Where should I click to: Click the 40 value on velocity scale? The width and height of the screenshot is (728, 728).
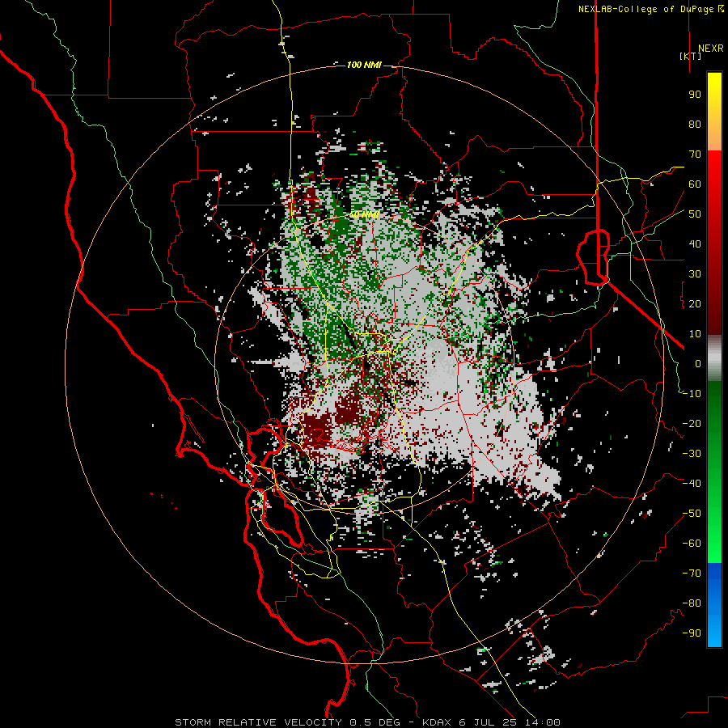pos(695,243)
